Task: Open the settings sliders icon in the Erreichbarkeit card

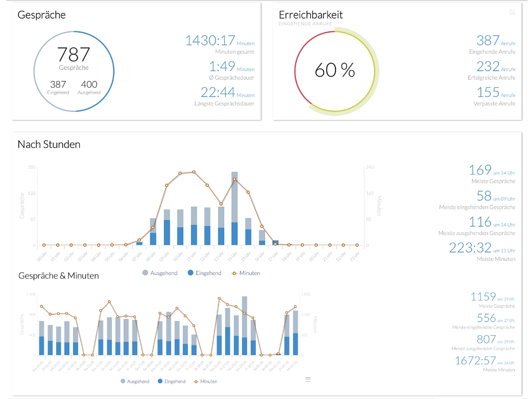Action: pyautogui.click(x=512, y=12)
